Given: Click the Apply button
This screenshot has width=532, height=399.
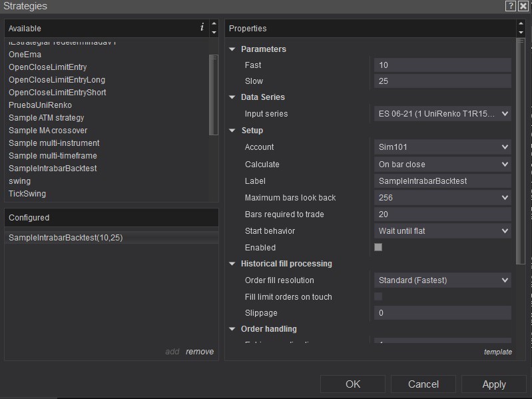Looking at the screenshot, I should coord(494,384).
